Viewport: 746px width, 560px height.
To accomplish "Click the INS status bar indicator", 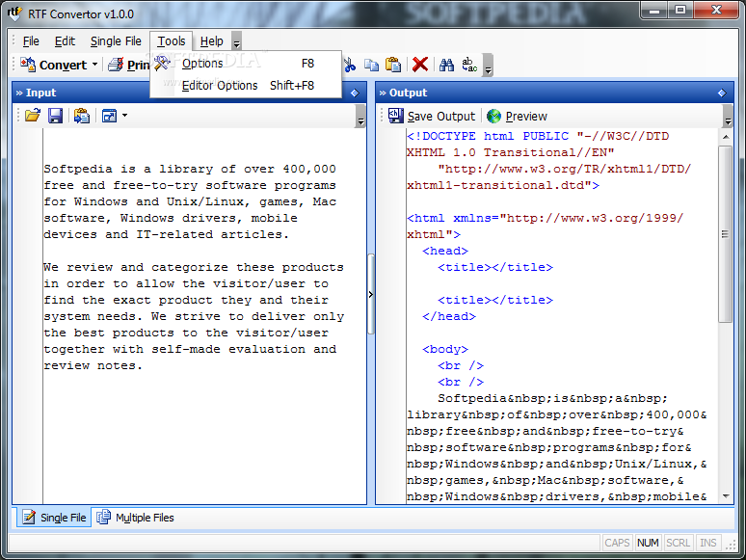I will coord(708,543).
